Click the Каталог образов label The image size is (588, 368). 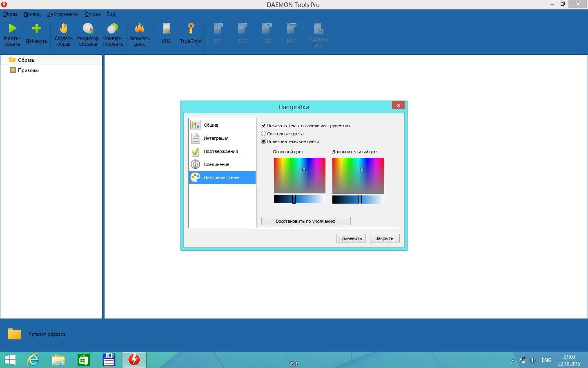[x=47, y=334]
